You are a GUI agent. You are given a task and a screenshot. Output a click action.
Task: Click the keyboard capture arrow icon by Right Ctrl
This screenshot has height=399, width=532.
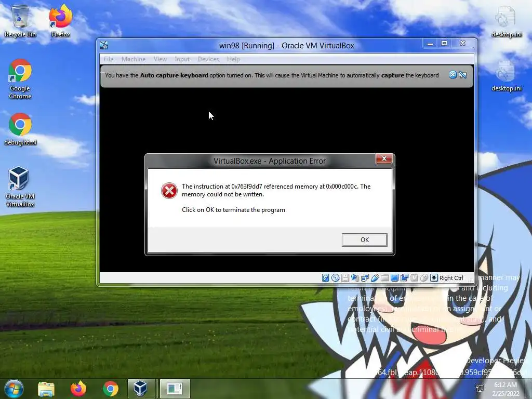(434, 278)
